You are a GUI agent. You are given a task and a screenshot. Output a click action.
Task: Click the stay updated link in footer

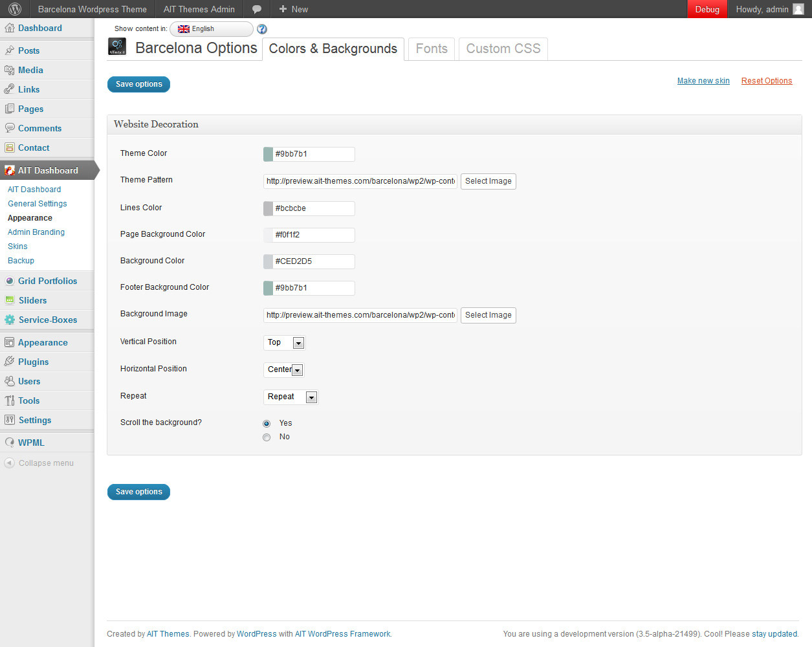[774, 634]
